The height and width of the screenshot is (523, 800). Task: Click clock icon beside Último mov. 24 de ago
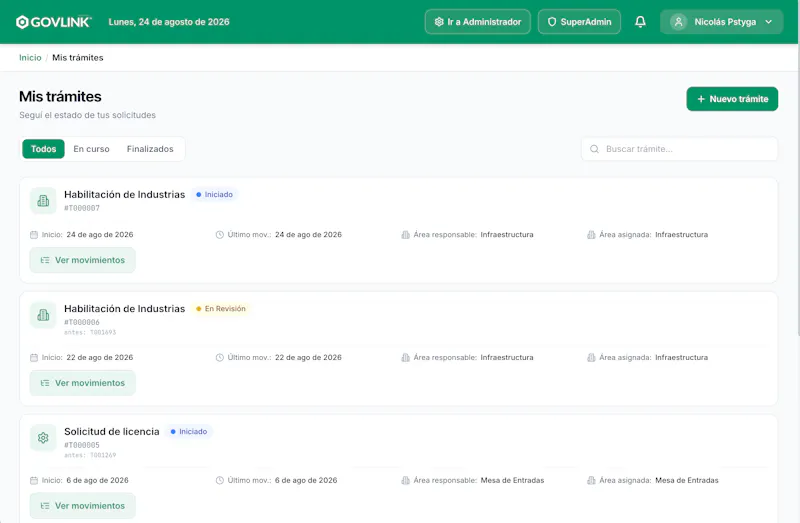(219, 235)
